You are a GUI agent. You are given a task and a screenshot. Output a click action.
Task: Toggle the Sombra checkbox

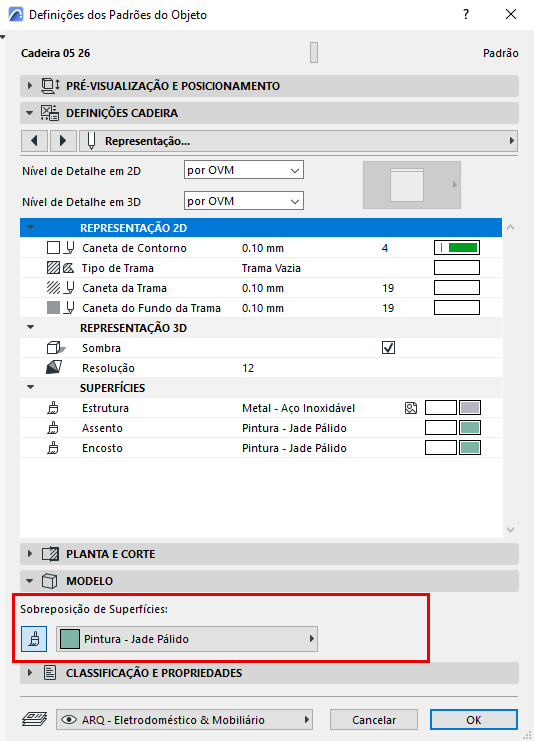pos(388,348)
